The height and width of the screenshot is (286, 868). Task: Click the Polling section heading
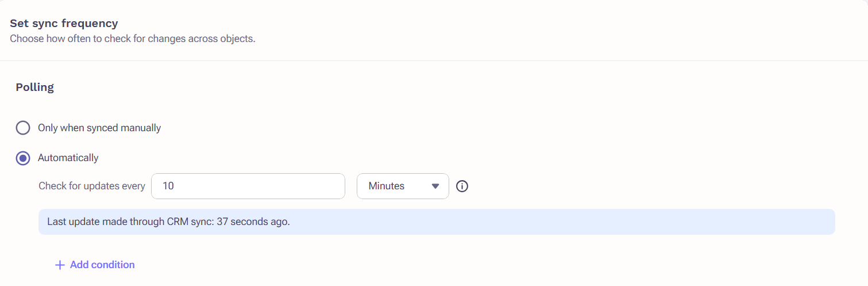35,87
